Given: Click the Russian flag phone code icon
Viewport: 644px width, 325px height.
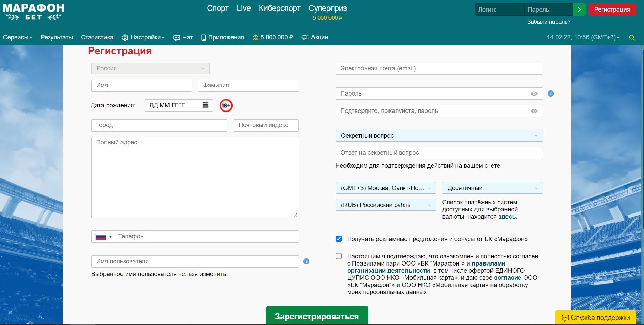Looking at the screenshot, I should click(x=101, y=237).
